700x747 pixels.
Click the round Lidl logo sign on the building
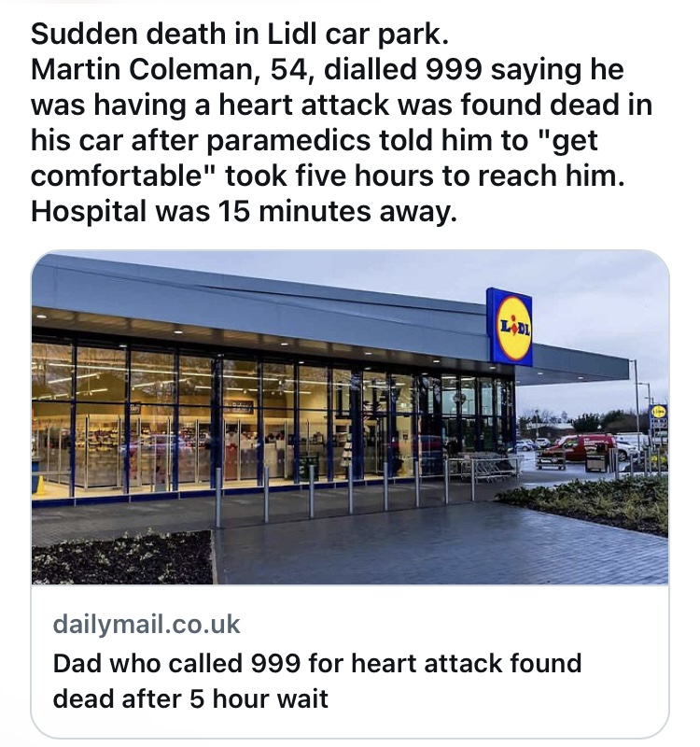point(513,328)
